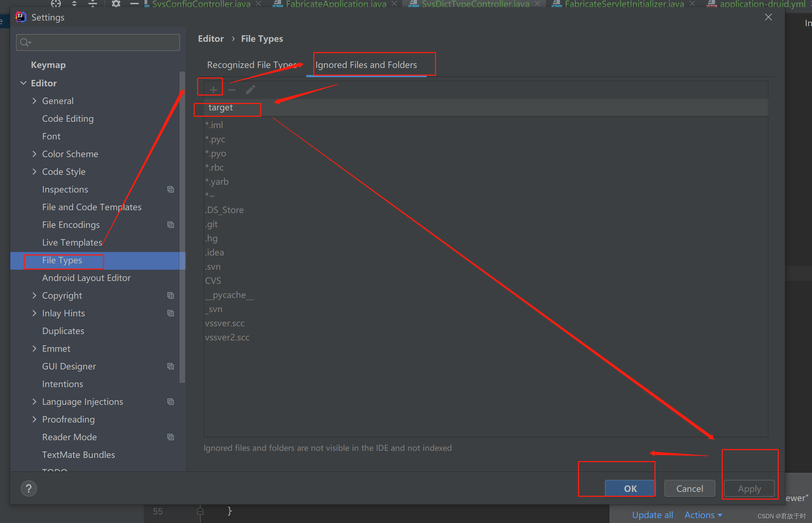Open the Actions dropdown in notification
The height and width of the screenshot is (523, 812).
tap(703, 515)
